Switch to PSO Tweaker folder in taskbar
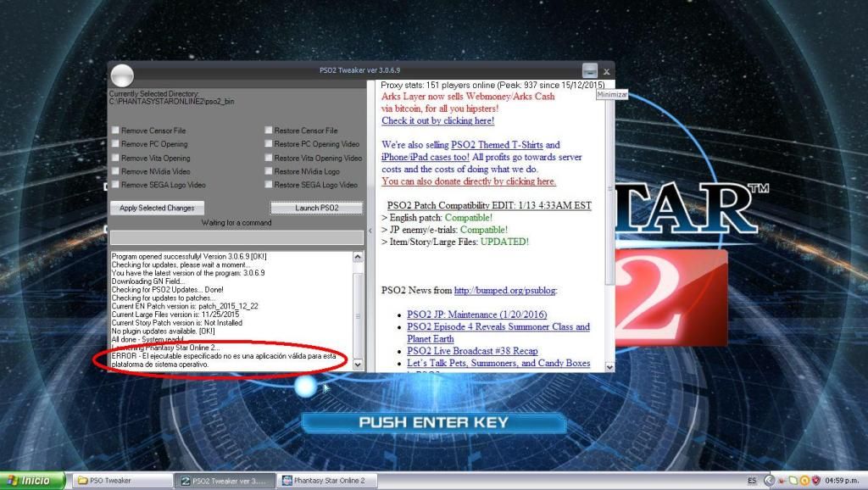The height and width of the screenshot is (490, 868). click(x=122, y=481)
